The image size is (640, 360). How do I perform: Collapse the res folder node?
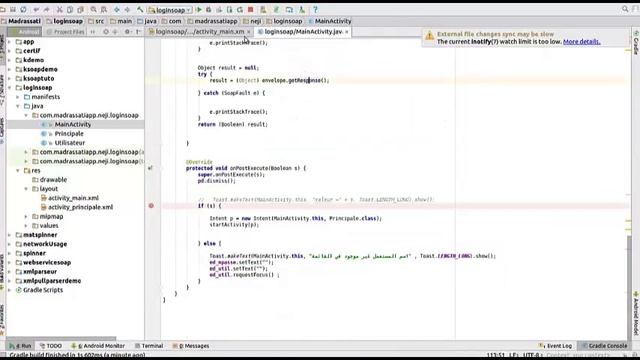click(x=18, y=171)
